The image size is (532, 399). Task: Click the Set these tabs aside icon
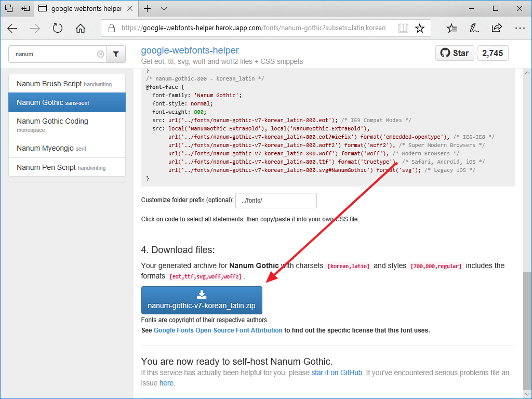pyautogui.click(x=25, y=8)
